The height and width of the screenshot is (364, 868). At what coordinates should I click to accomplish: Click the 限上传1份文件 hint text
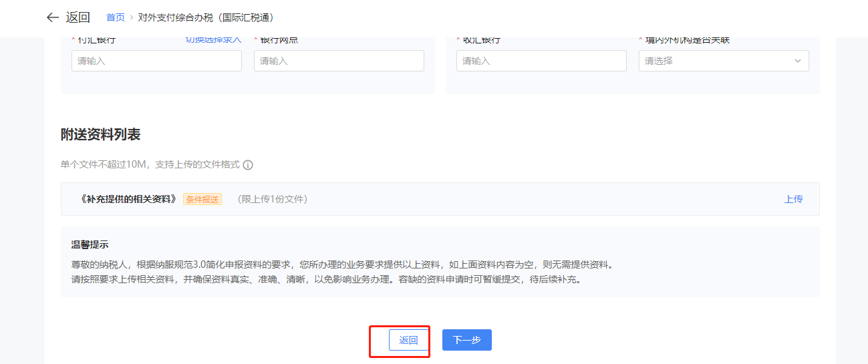[273, 199]
